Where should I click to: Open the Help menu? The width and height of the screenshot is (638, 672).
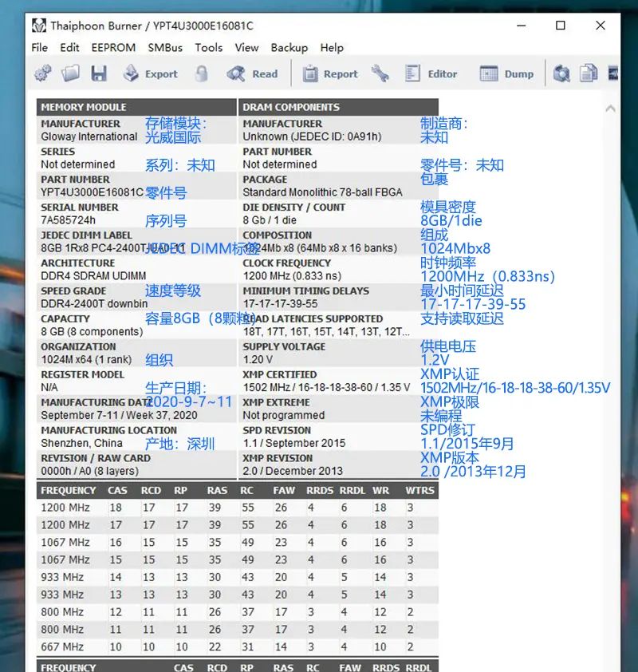332,48
